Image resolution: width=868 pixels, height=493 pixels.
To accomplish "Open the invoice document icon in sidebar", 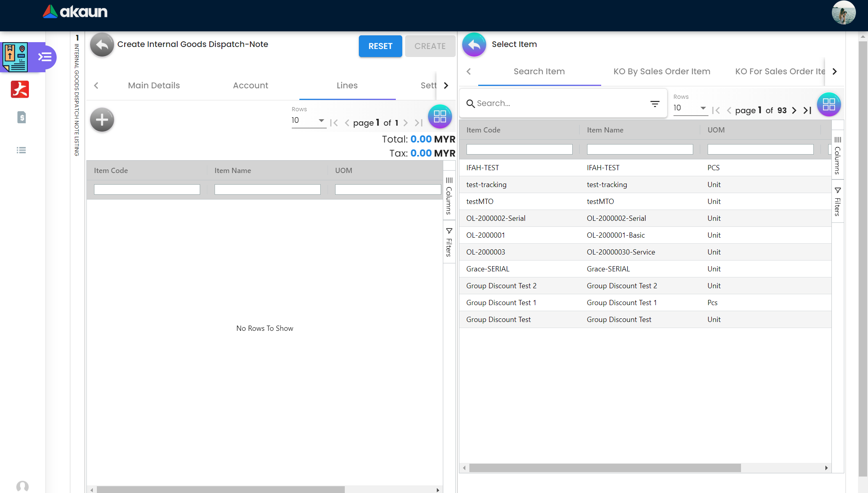I will tap(21, 117).
